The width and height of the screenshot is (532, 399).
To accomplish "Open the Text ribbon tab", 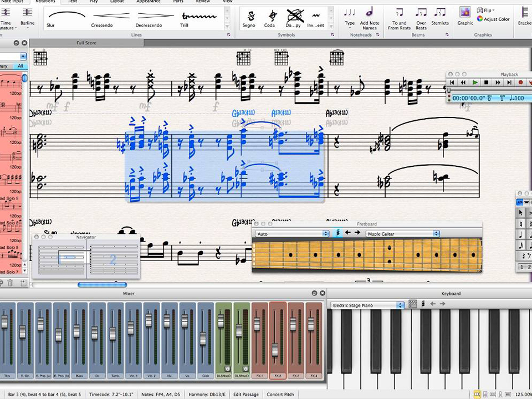I will point(73,1).
